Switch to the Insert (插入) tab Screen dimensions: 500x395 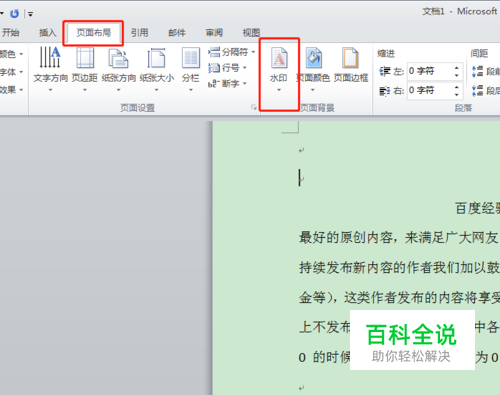(x=47, y=33)
